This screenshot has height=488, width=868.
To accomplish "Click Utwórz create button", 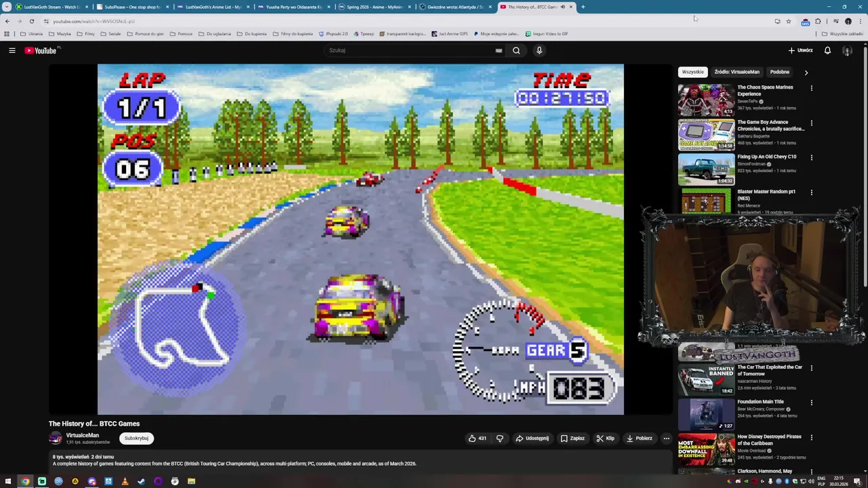I will tap(800, 50).
